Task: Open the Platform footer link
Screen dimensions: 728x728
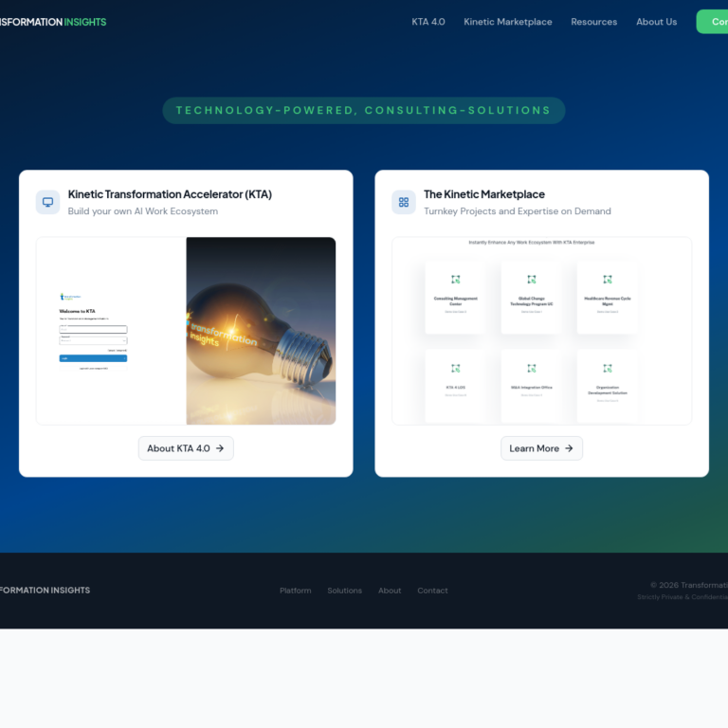Action: tap(296, 591)
